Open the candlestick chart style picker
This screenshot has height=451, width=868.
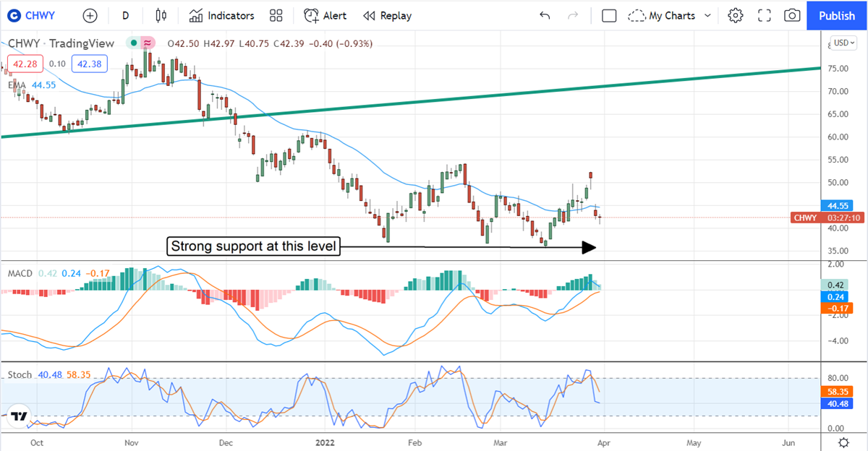coord(161,15)
